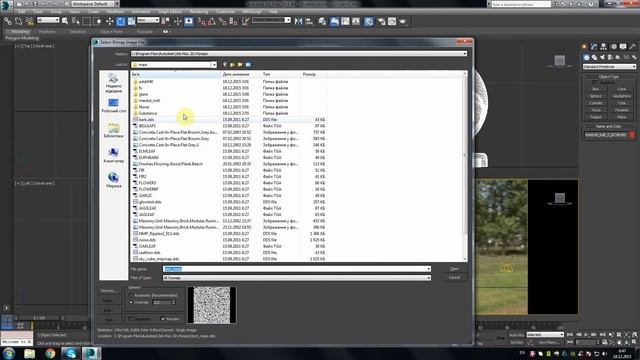
Task: Open reference coordinate system dropdown
Action: tap(148, 20)
